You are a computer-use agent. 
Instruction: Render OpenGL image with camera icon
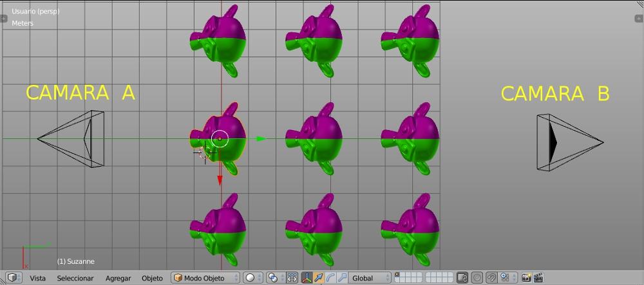coord(527,278)
